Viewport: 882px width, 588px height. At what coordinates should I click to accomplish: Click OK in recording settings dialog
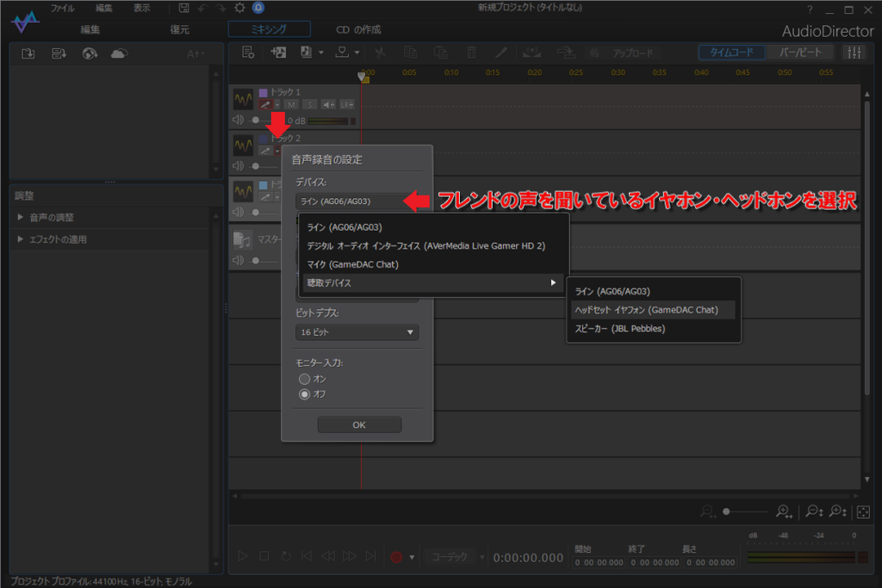click(x=359, y=425)
